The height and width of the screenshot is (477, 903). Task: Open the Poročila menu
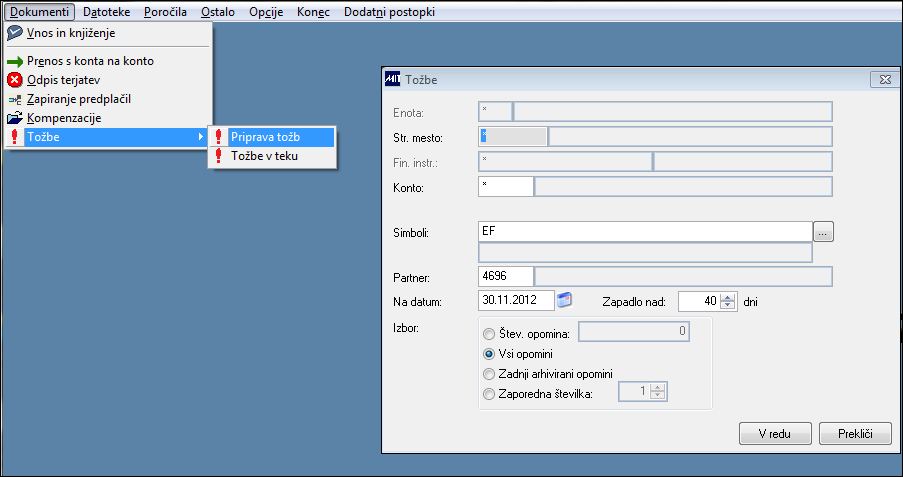click(165, 12)
